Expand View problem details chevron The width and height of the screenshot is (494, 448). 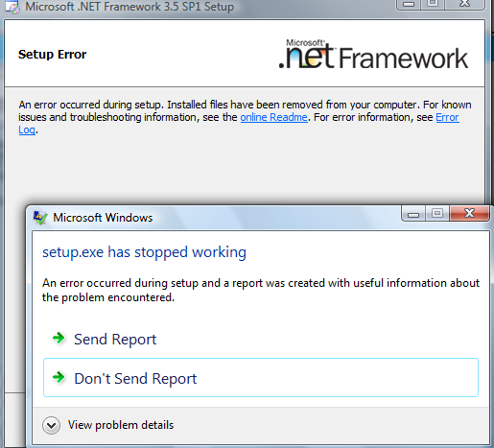pyautogui.click(x=51, y=425)
